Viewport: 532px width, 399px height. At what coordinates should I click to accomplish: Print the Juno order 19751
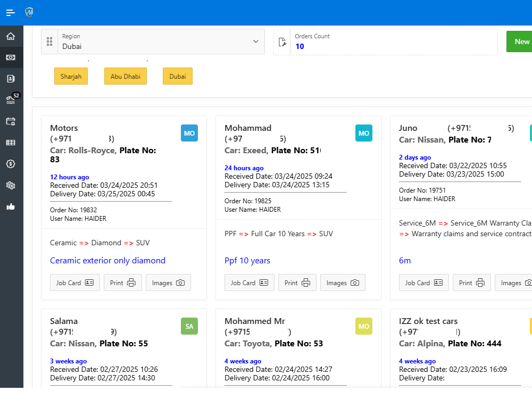pos(471,282)
